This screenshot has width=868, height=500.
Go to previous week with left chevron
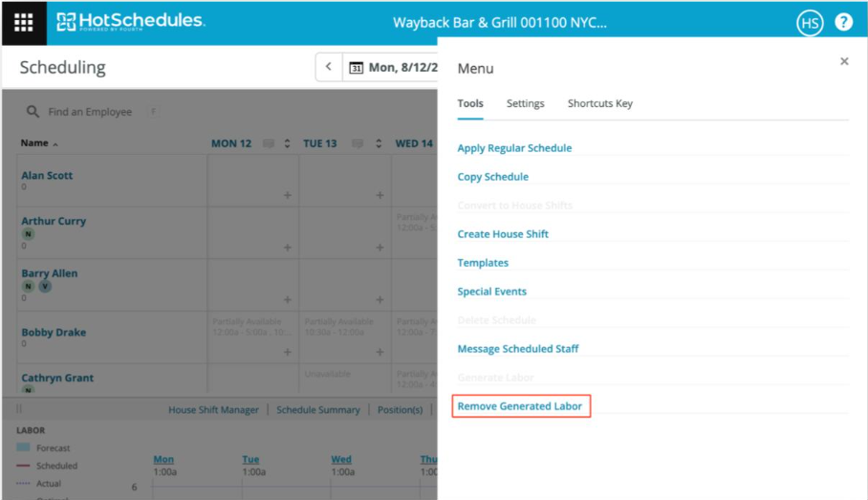[x=329, y=68]
